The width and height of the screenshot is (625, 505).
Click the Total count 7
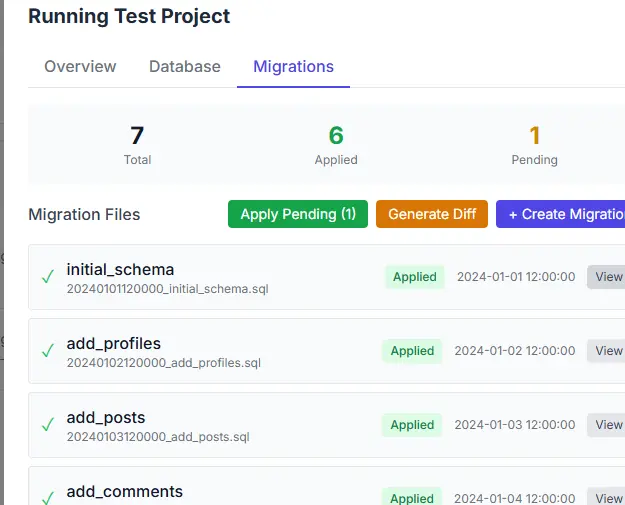coord(137,136)
